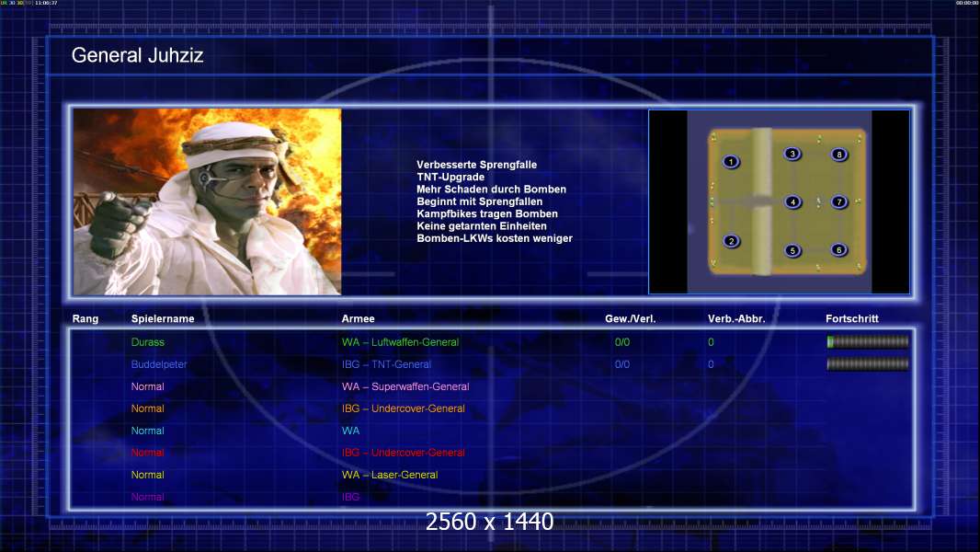The height and width of the screenshot is (552, 980).
Task: Click Buddelpeter progress bar
Action: pos(868,363)
